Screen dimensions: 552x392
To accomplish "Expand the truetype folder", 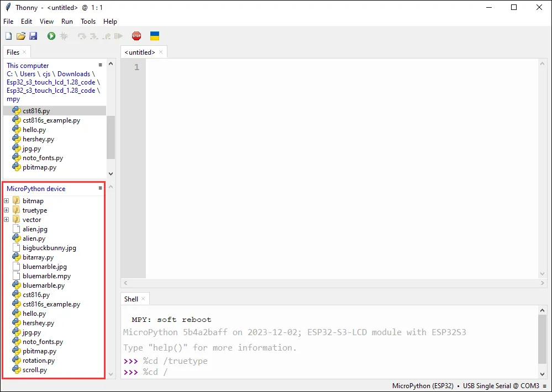I will click(x=7, y=210).
